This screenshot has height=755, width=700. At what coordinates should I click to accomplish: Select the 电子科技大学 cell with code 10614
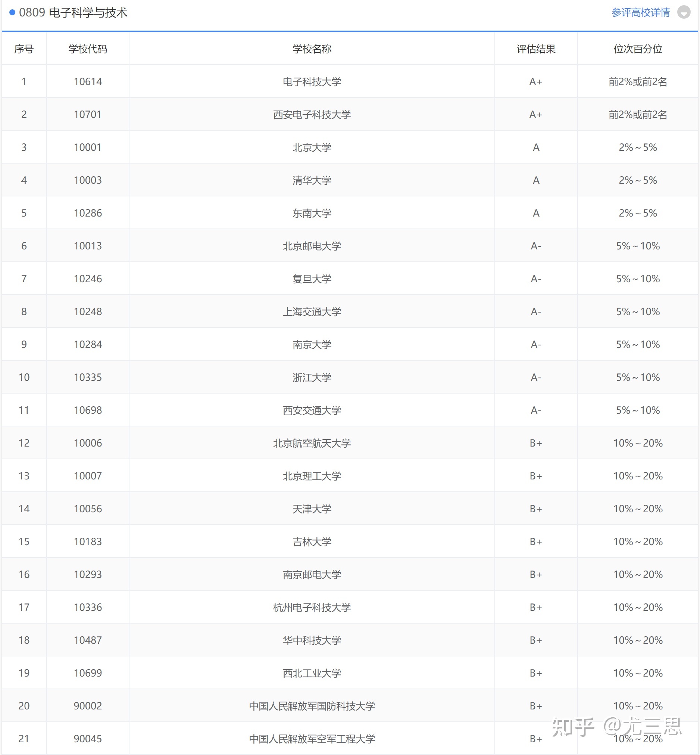pyautogui.click(x=312, y=81)
